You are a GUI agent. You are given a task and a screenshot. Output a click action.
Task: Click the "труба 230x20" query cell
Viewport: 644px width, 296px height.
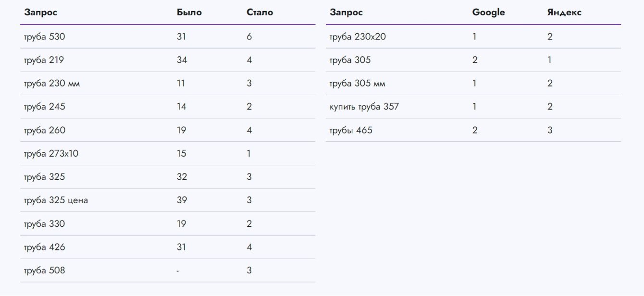tap(358, 37)
